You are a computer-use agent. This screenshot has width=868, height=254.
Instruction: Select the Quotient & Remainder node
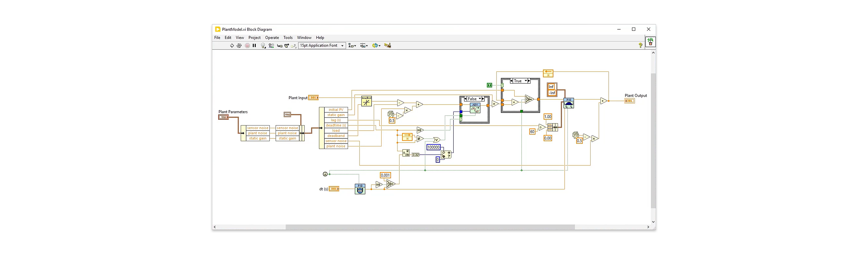[x=406, y=153]
